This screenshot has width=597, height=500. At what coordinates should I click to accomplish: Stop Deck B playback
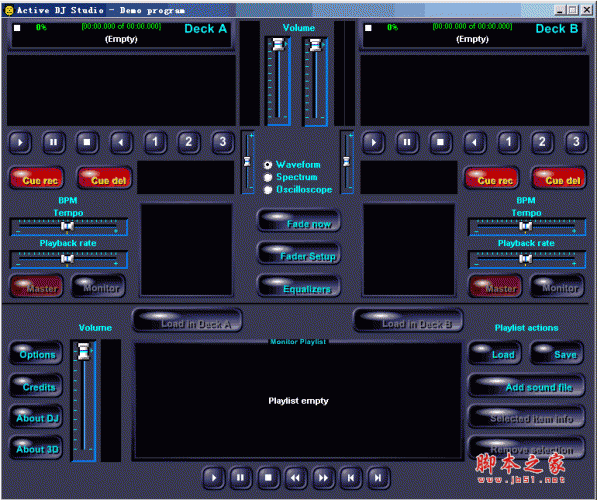pyautogui.click(x=441, y=142)
